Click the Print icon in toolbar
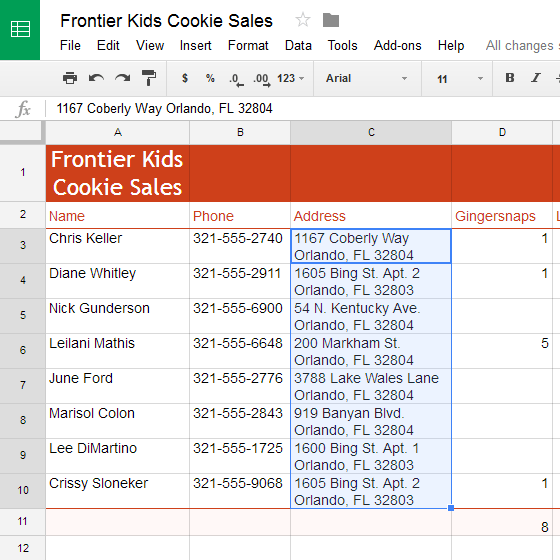 point(70,78)
